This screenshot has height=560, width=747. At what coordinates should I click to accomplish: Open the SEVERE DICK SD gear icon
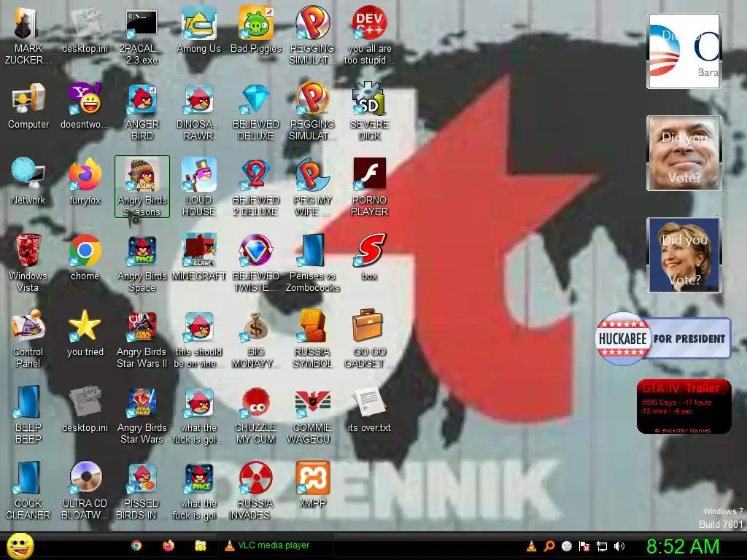tap(369, 112)
